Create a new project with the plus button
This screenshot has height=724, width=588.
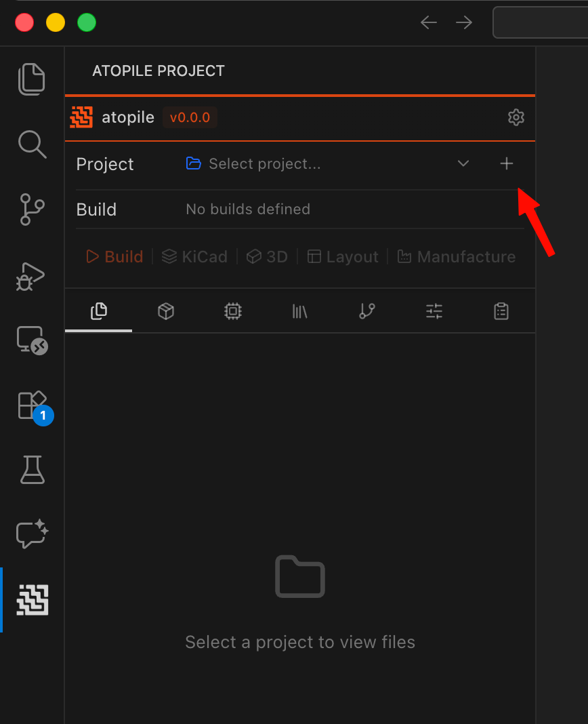[x=506, y=163]
